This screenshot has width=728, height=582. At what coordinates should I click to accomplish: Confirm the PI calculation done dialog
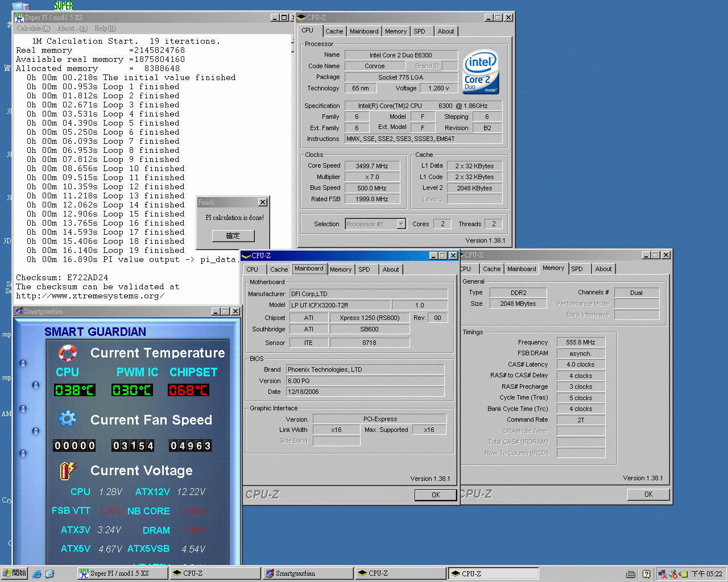233,235
